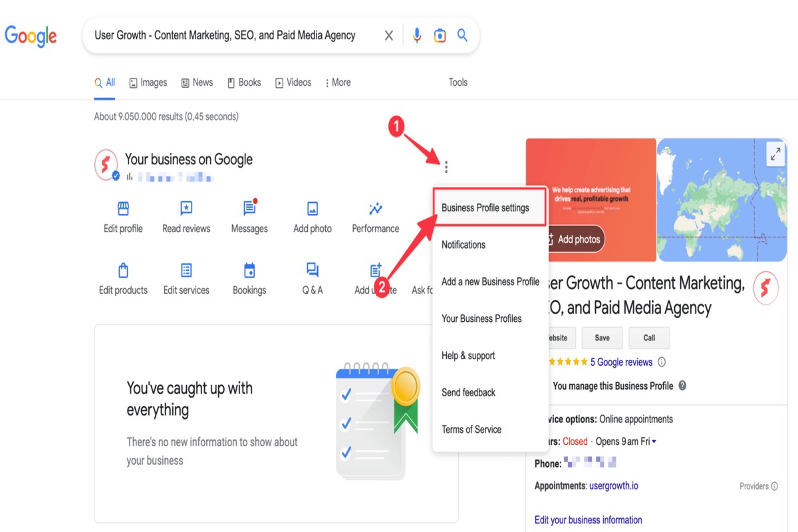
Task: Open Edit products shopping bag icon
Action: point(123,271)
